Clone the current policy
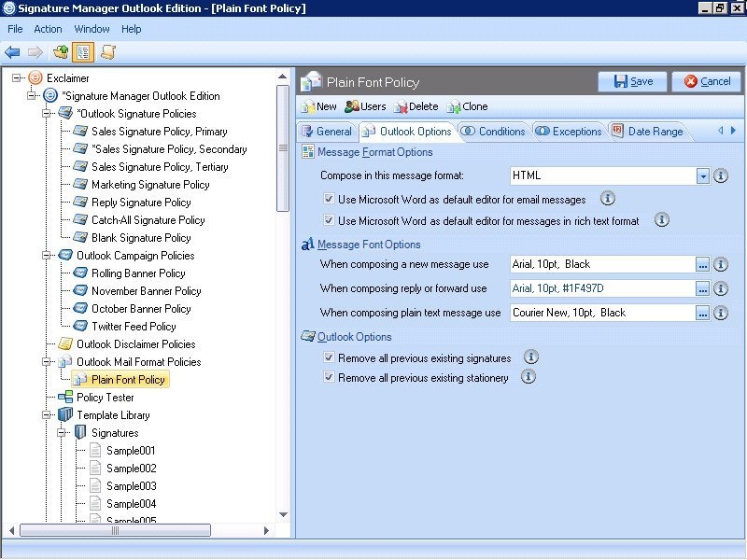 click(468, 106)
